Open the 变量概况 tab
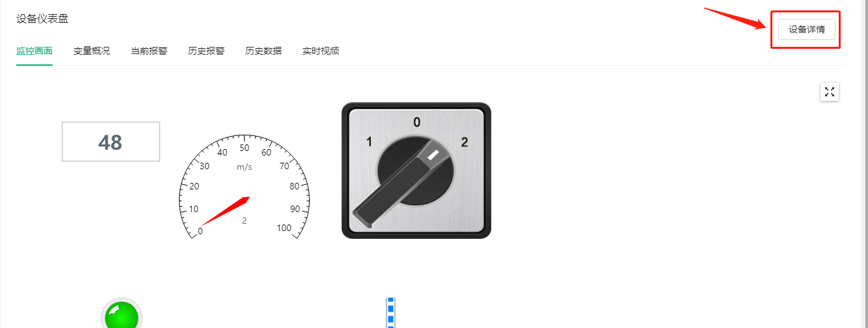 coord(92,51)
